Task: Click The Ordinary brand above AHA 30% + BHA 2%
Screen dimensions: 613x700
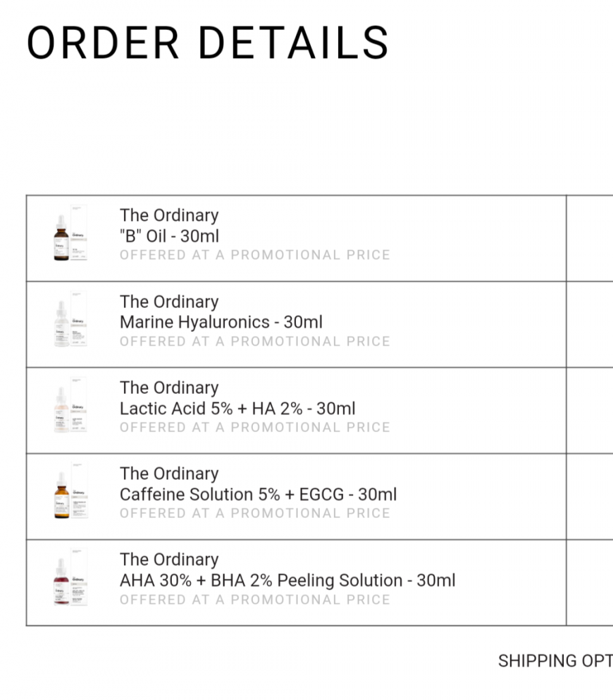Action: click(x=169, y=559)
